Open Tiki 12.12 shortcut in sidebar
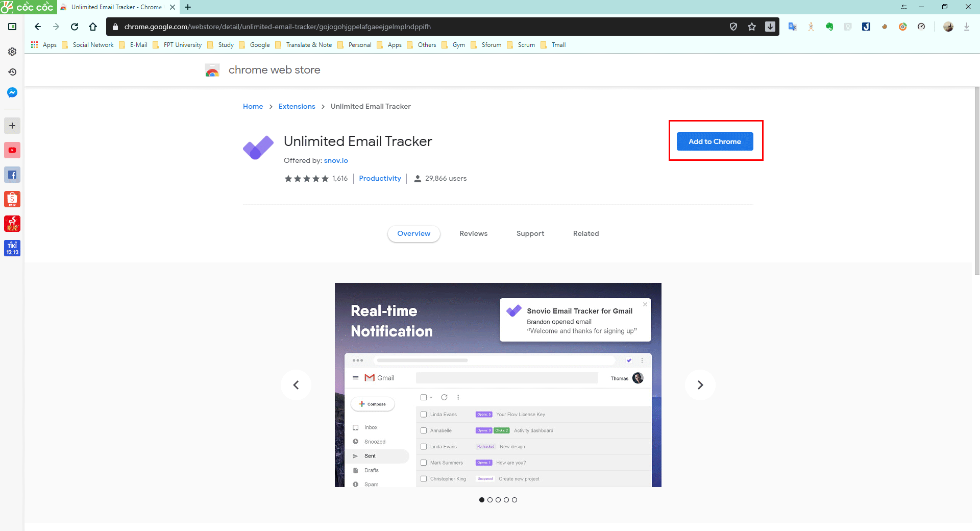The width and height of the screenshot is (980, 531). pyautogui.click(x=12, y=248)
